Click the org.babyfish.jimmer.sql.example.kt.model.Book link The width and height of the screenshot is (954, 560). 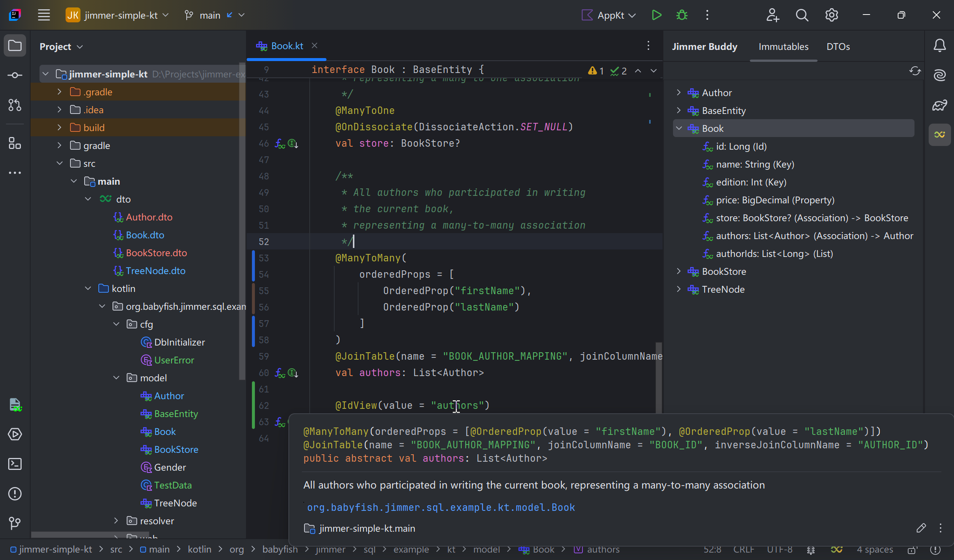[440, 507]
